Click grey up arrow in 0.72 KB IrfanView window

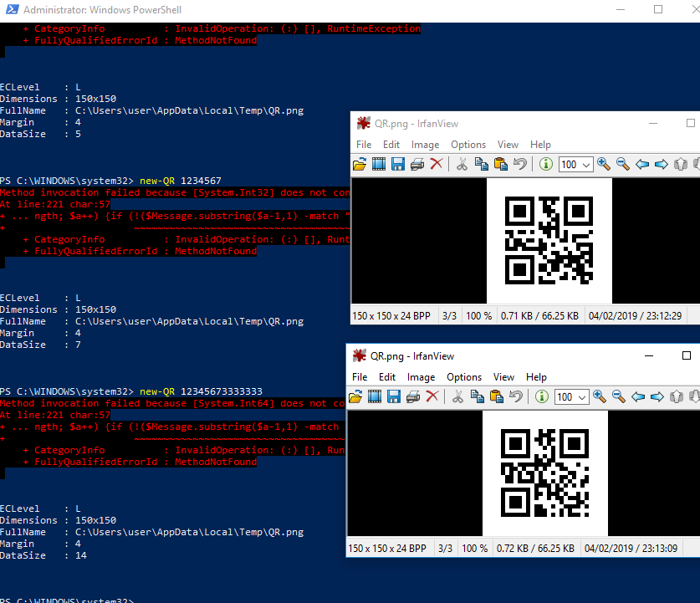677,396
